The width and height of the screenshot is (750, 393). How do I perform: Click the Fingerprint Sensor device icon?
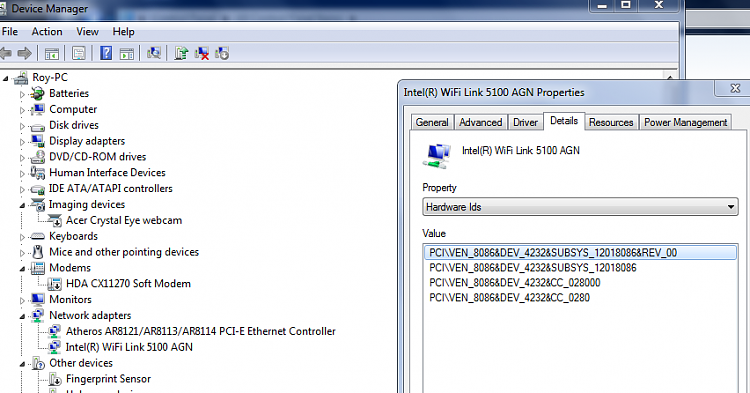click(x=55, y=379)
